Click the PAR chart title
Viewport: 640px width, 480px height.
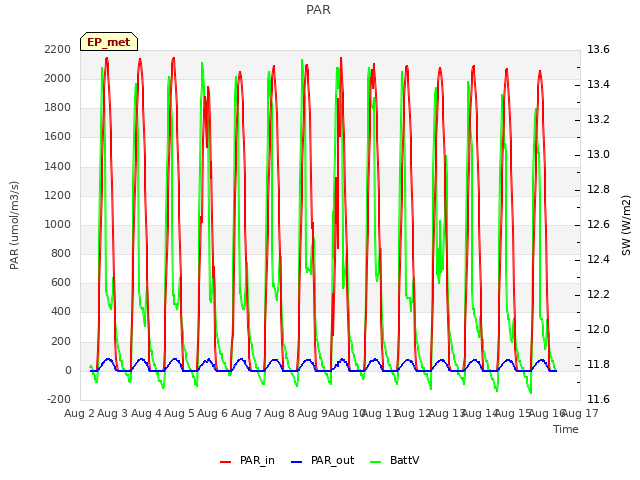pyautogui.click(x=318, y=9)
